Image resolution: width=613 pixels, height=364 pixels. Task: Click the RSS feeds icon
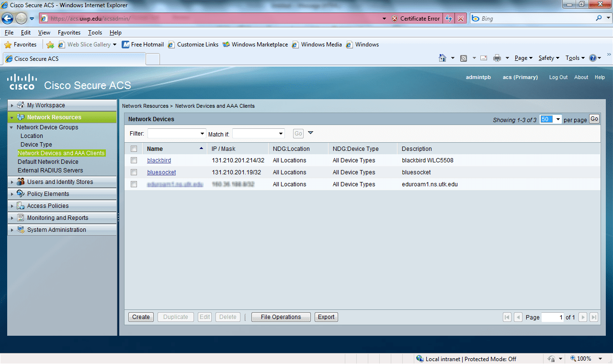coord(464,58)
